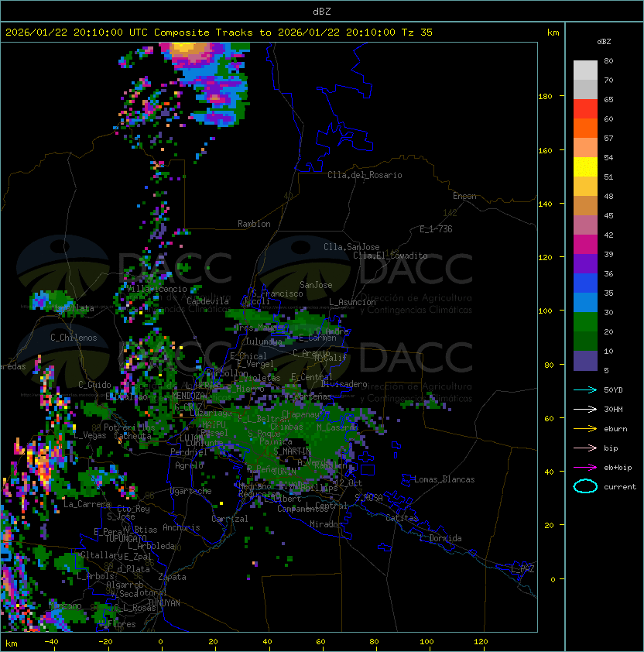Pick the dark orange 57-60 dBZ swatch

[585, 128]
